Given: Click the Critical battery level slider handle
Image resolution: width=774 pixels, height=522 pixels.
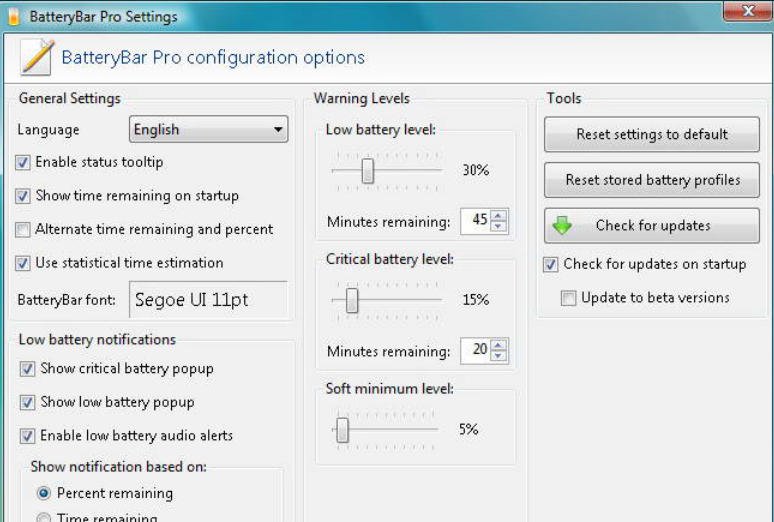Looking at the screenshot, I should pos(351,300).
